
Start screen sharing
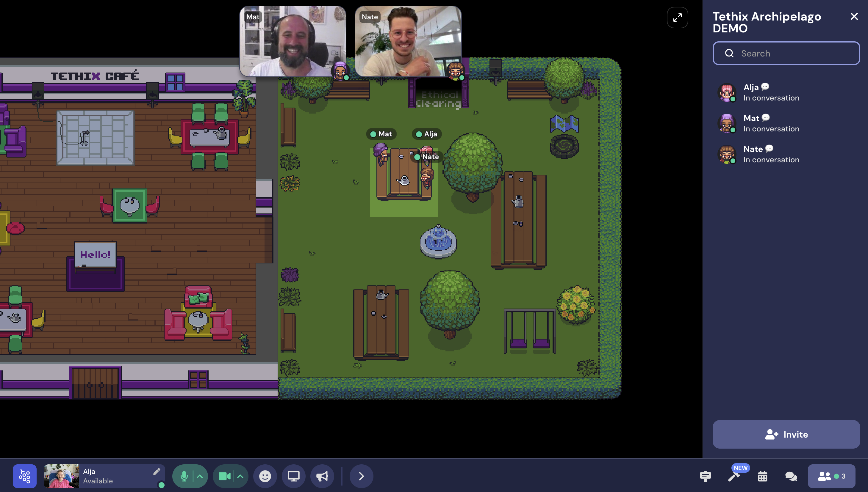(x=293, y=476)
